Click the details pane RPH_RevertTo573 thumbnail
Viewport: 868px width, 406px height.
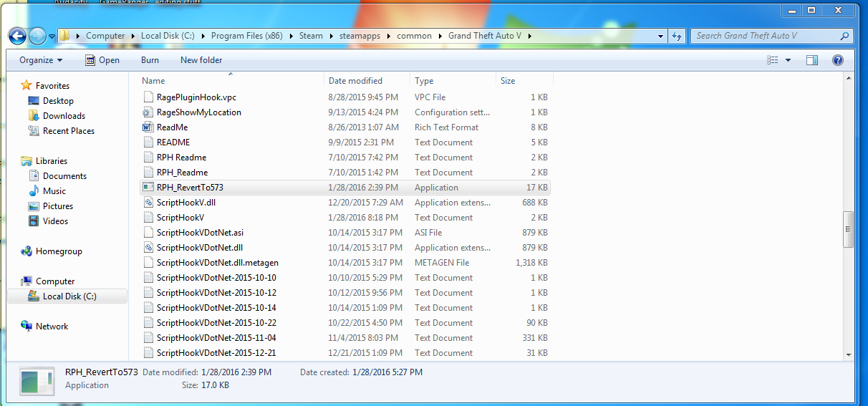(37, 381)
